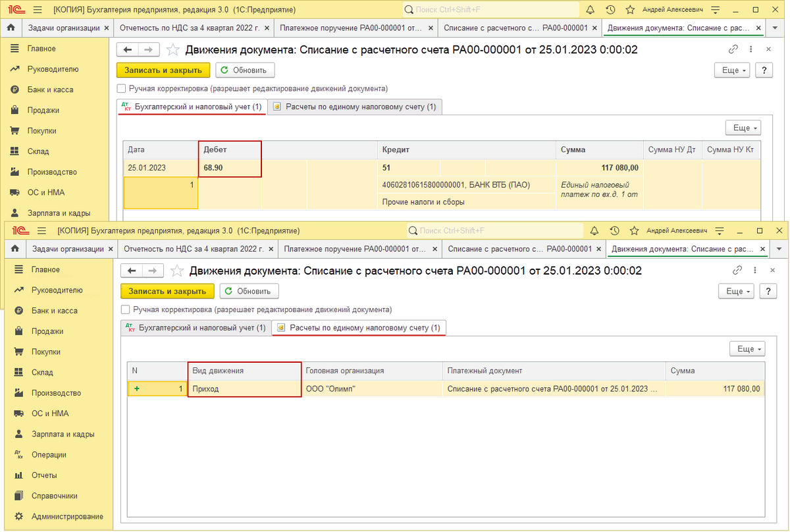Click Дата column header in back window table
The height and width of the screenshot is (532, 790).
161,149
